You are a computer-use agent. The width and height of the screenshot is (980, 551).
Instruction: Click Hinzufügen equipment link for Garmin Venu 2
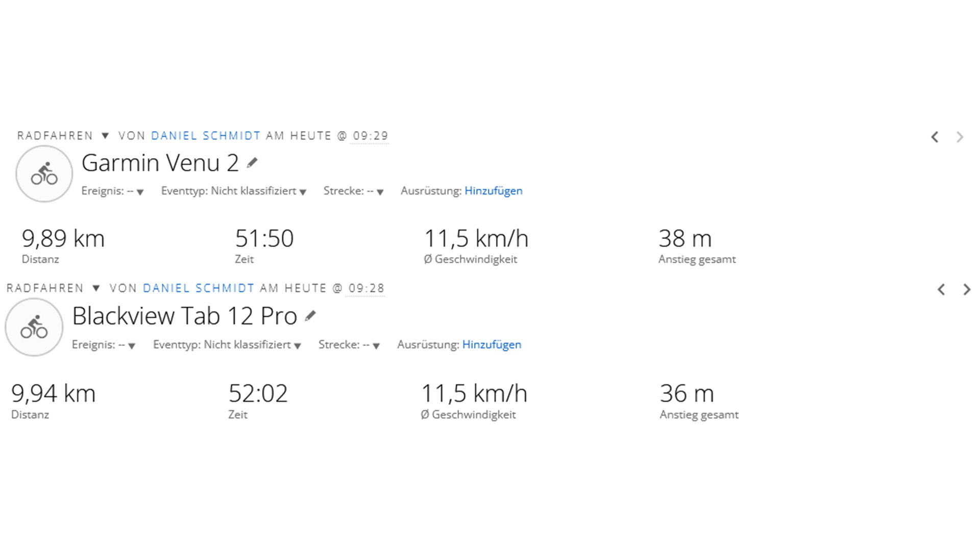click(493, 191)
